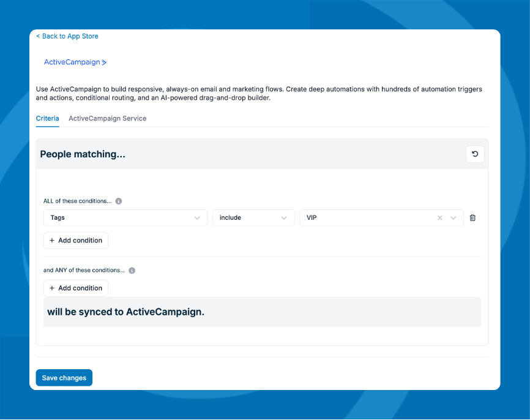
Task: Click the chevron in the include selector
Action: (284, 218)
